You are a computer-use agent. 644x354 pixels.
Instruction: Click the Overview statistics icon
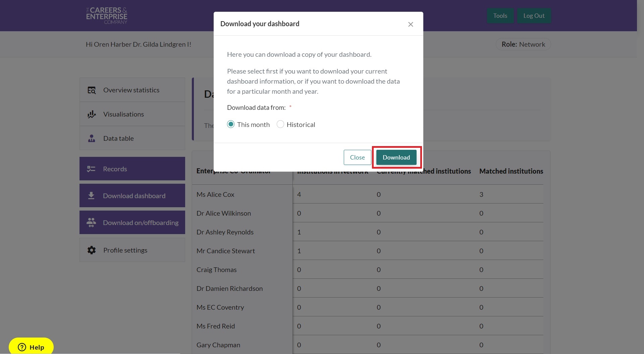click(x=92, y=90)
